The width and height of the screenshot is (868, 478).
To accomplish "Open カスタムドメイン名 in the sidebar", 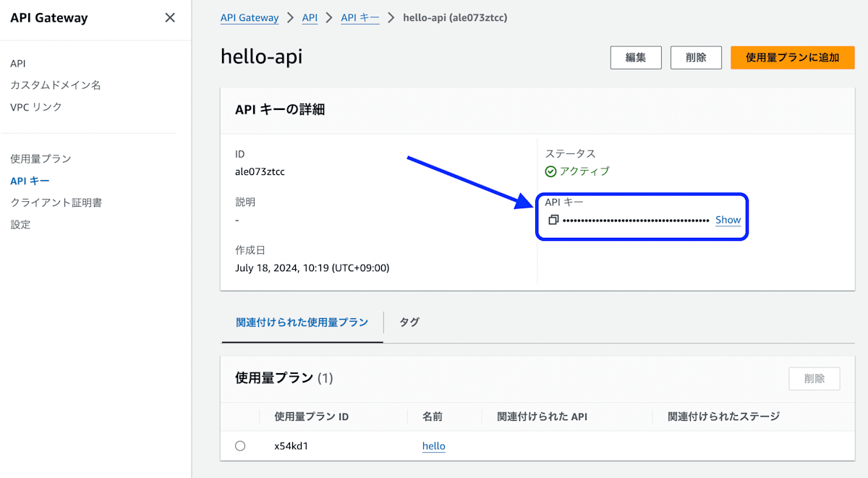I will (56, 85).
